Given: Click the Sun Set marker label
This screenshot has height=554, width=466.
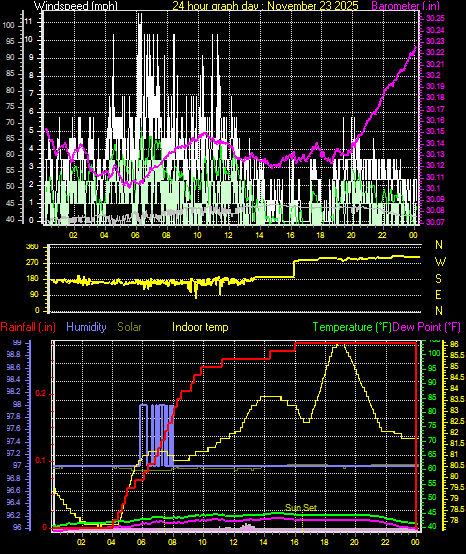Looking at the screenshot, I should click(301, 508).
